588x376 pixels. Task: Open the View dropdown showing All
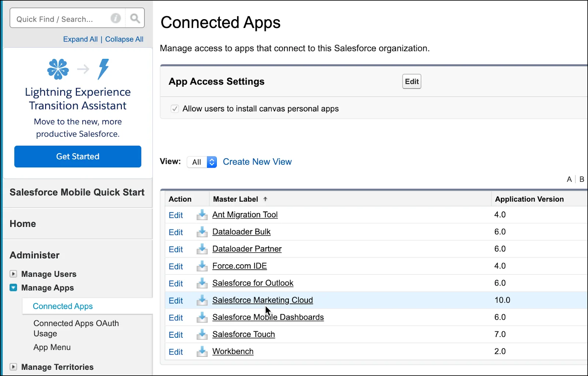point(202,162)
